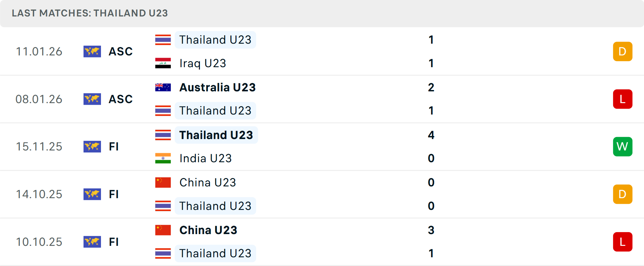Click the Iraq U23 flag icon
Viewport: 644px width, 266px height.
163,63
